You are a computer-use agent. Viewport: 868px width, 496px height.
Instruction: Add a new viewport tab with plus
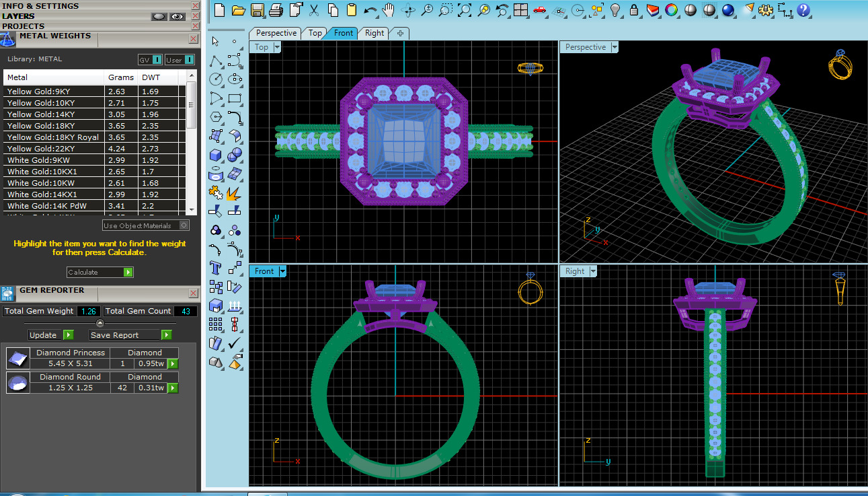(400, 33)
